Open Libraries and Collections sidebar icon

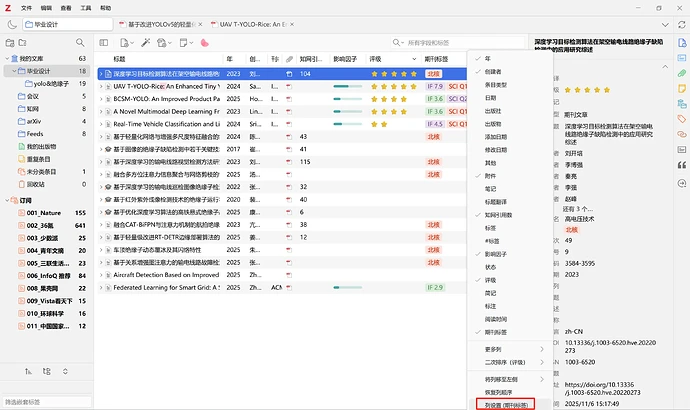point(682,104)
